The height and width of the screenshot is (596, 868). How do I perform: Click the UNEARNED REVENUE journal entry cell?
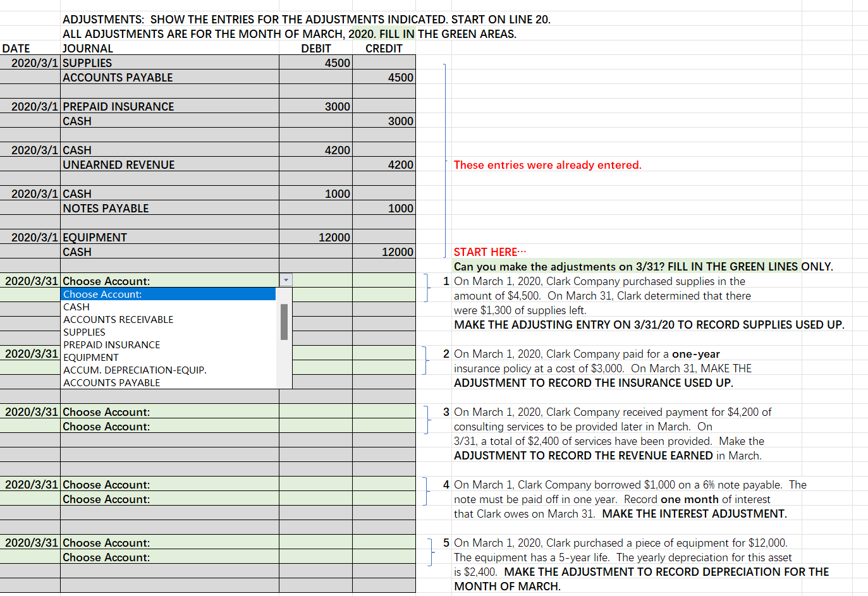point(119,164)
